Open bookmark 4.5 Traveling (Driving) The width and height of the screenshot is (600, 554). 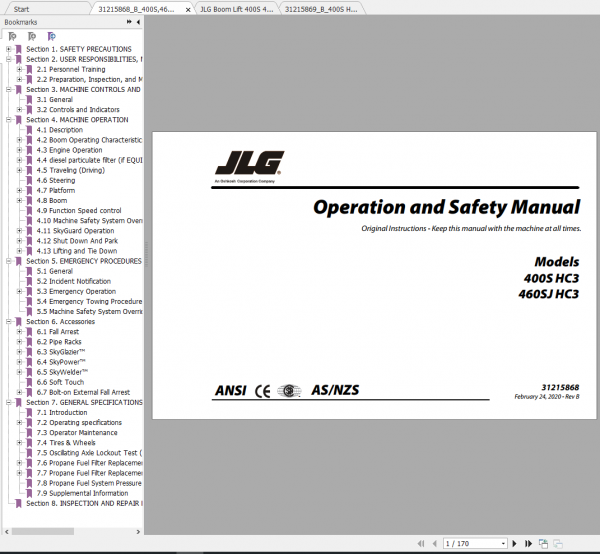pos(71,170)
